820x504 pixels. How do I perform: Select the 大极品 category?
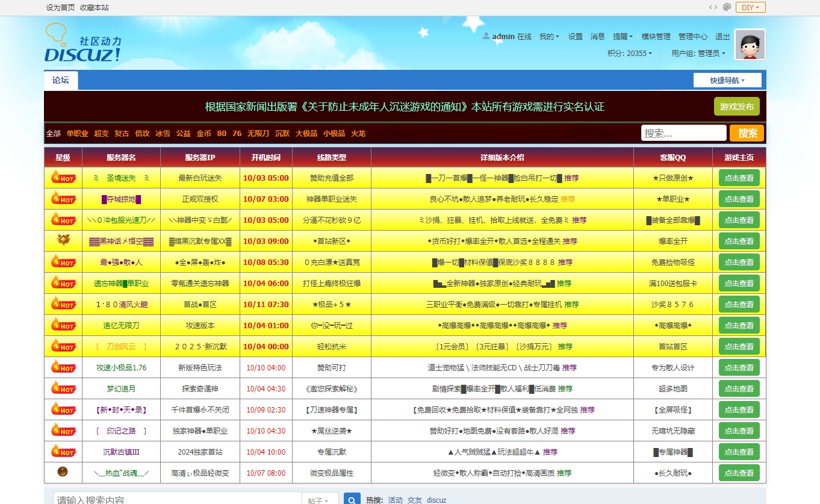click(x=306, y=133)
